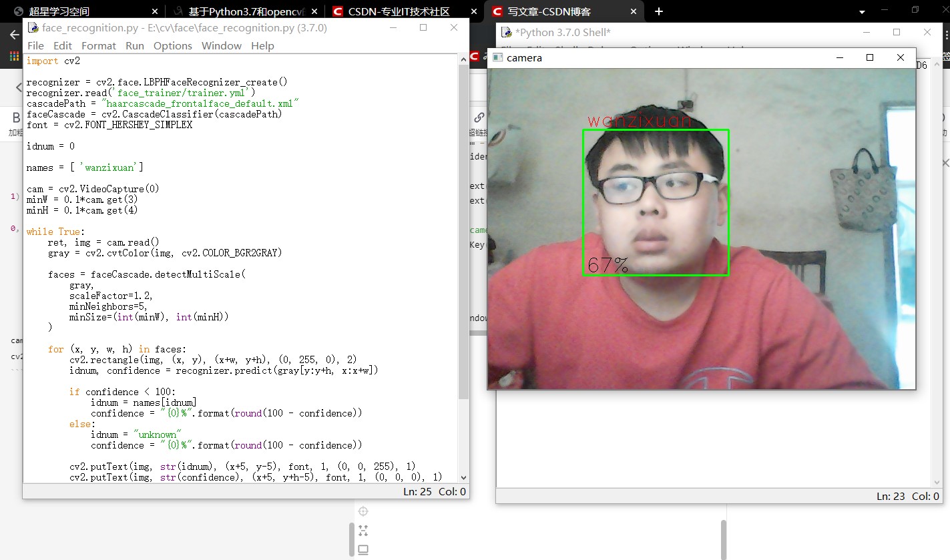The image size is (950, 560).
Task: Maximize the Python 3.7.0 Shell window
Action: pos(897,32)
